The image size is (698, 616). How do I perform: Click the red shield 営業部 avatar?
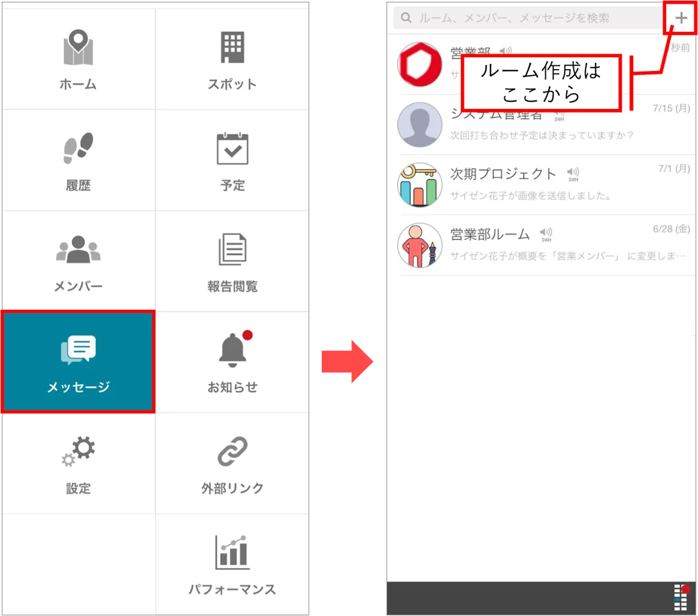pos(419,64)
